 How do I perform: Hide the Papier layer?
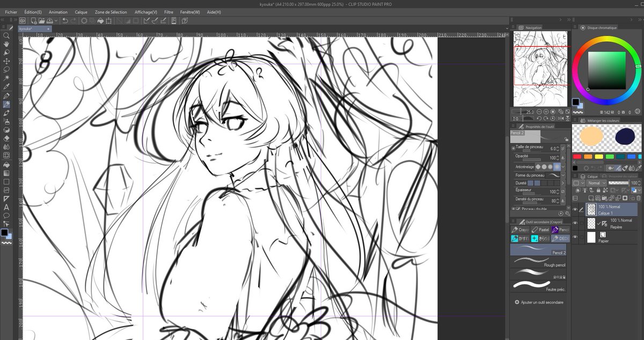(576, 237)
